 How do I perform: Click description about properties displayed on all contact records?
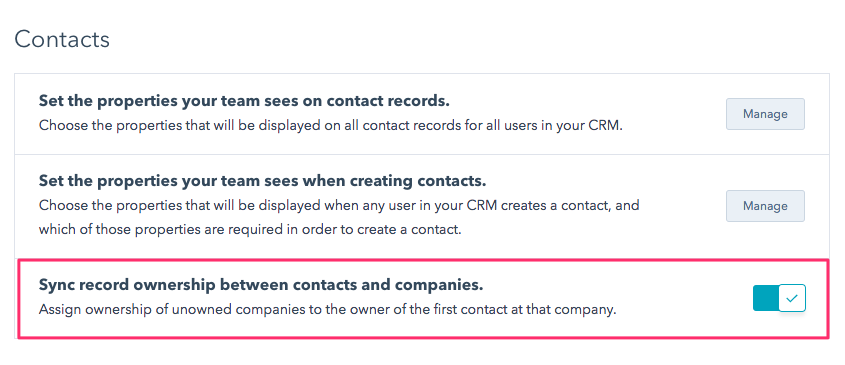tap(331, 127)
